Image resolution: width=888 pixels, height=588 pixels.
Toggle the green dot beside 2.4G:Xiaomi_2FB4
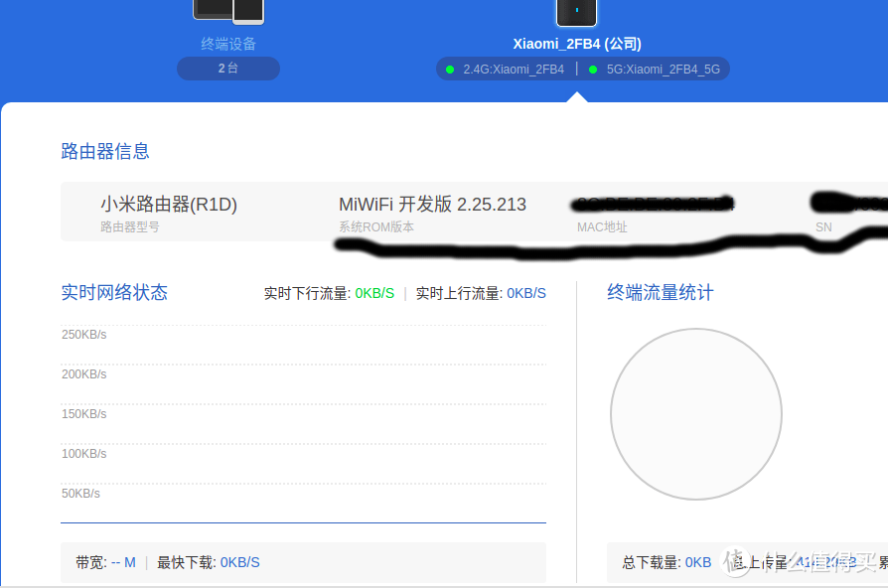click(x=451, y=70)
